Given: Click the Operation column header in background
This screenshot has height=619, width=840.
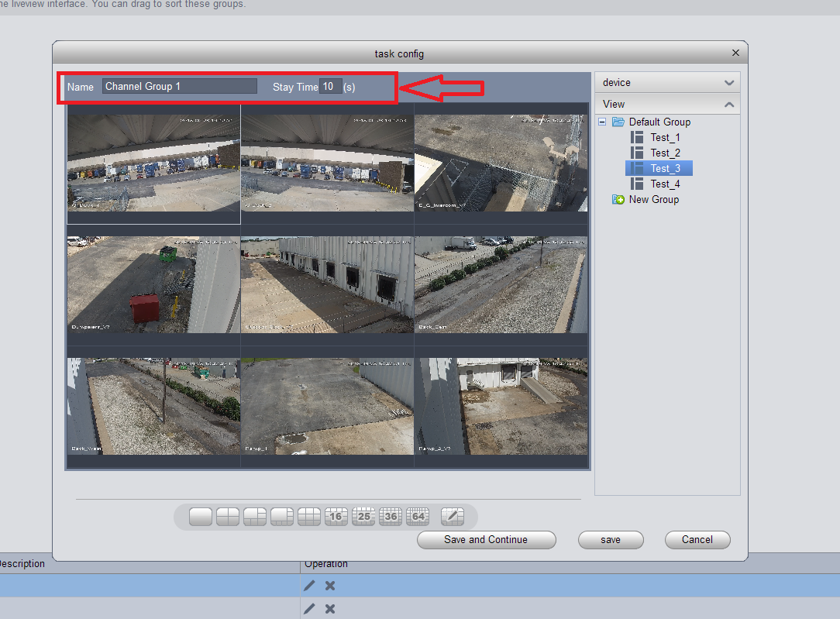Looking at the screenshot, I should (x=325, y=564).
